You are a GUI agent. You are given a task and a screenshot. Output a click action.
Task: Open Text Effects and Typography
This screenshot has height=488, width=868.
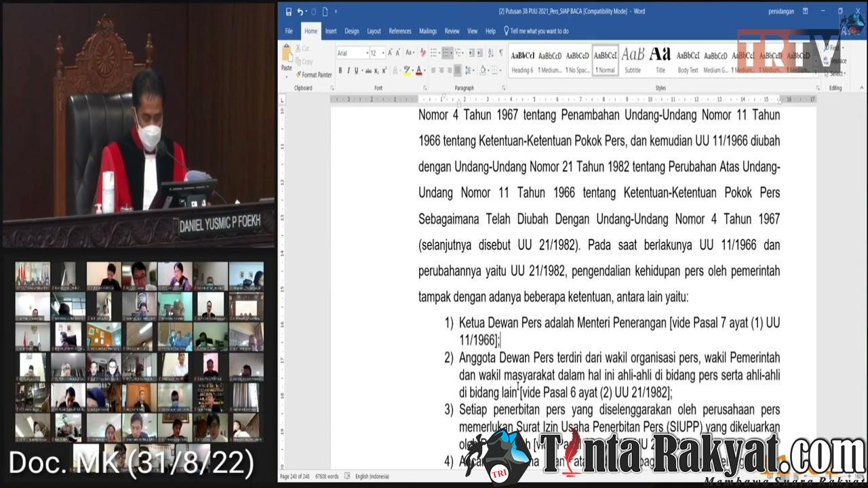[x=395, y=70]
